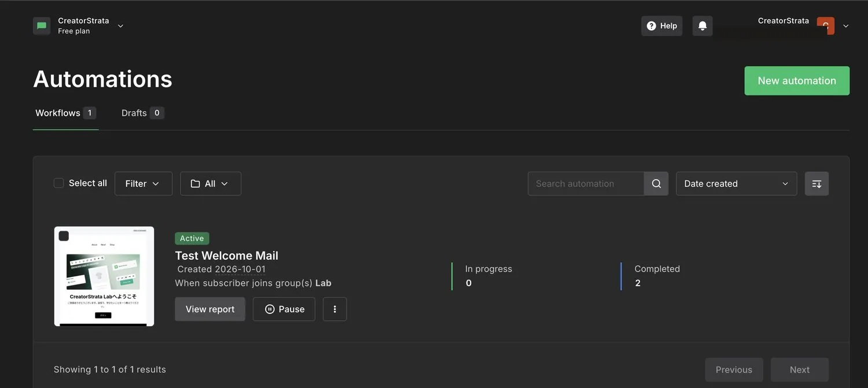Expand the user profile menu chevron
The width and height of the screenshot is (868, 388).
(846, 26)
